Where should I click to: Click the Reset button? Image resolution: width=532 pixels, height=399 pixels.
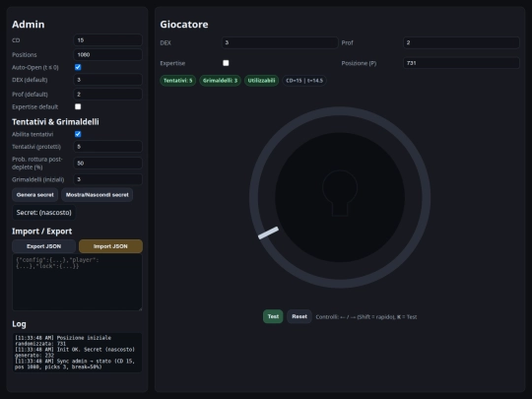pyautogui.click(x=299, y=316)
